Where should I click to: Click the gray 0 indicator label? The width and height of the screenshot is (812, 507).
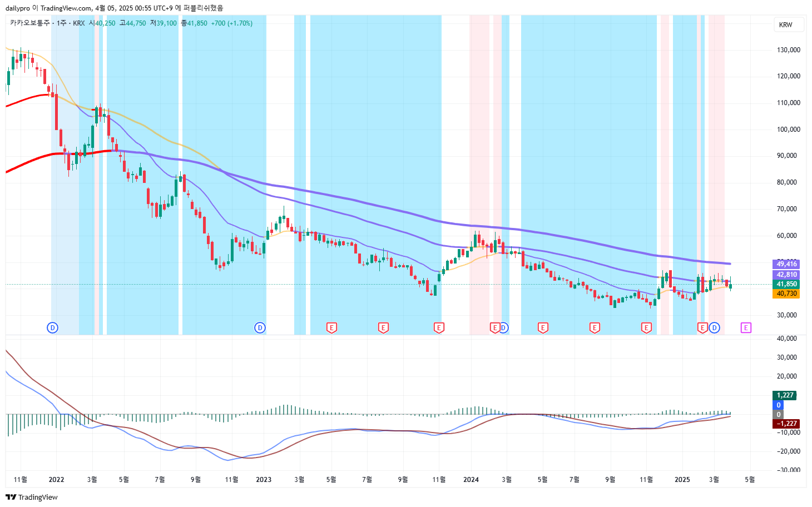point(779,415)
